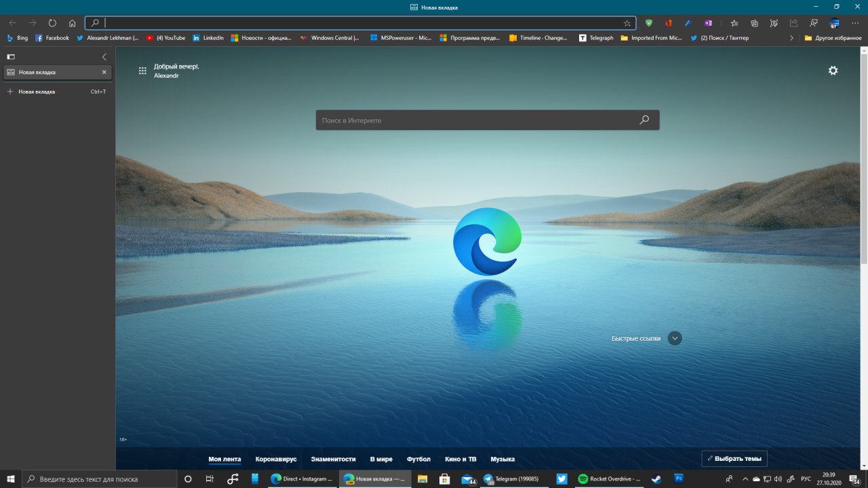Open the Поиск / Твиттер bookmark
Image resolution: width=868 pixels, height=488 pixels.
tap(719, 38)
